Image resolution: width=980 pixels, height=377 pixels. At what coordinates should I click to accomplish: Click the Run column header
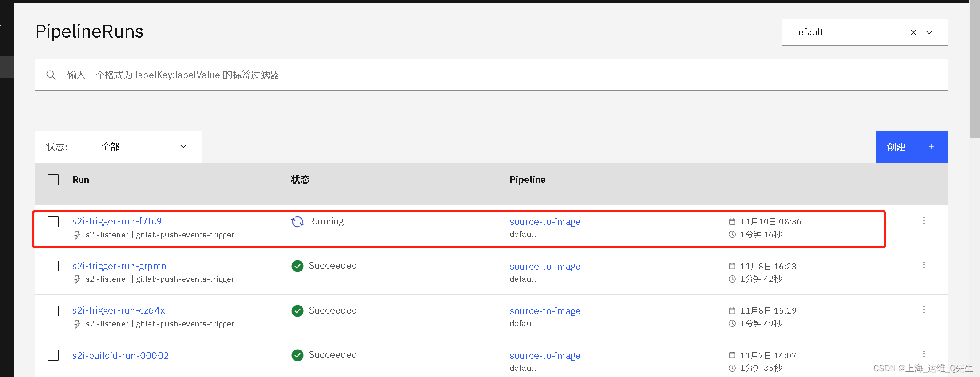coord(81,180)
